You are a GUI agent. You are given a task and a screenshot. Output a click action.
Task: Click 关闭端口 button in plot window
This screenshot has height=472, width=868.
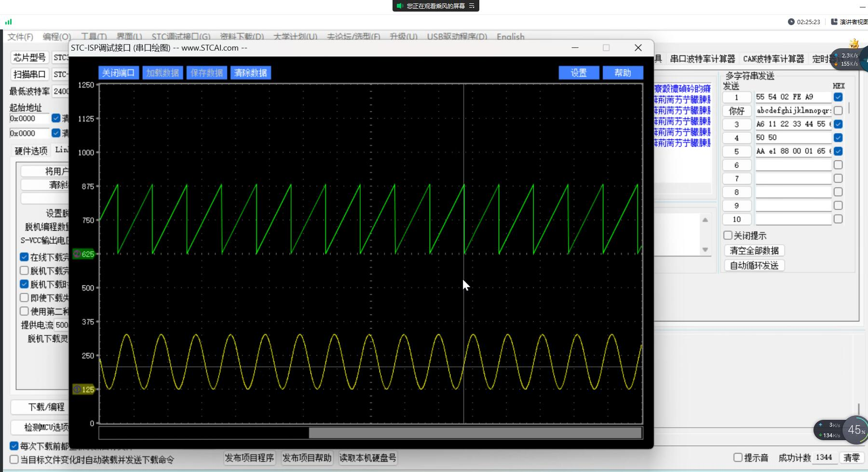119,73
